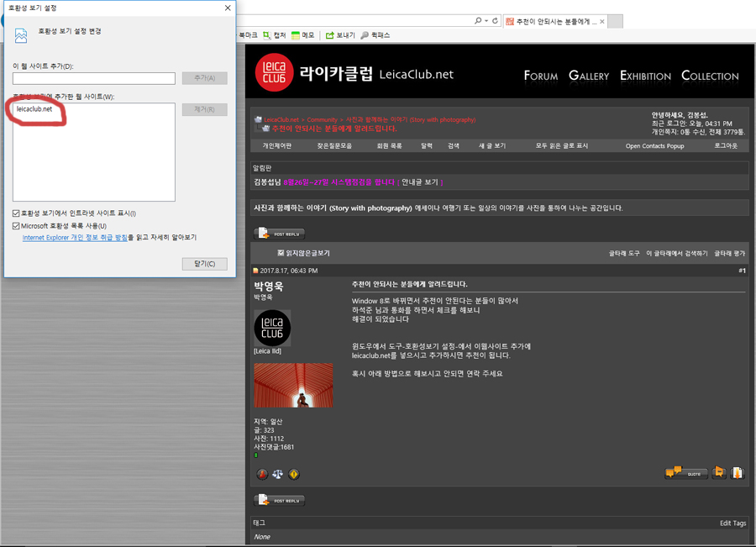Viewport: 756px width, 547px height.
Task: Click the QUOTE reply button
Action: tap(686, 473)
